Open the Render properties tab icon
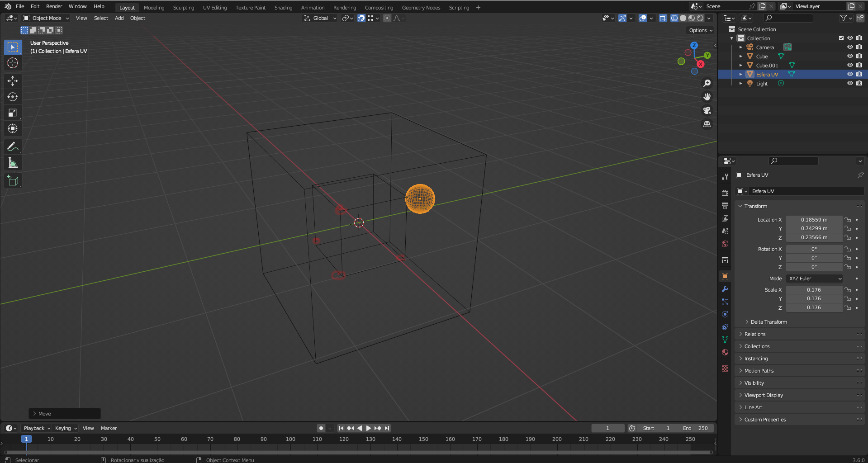 pos(725,193)
